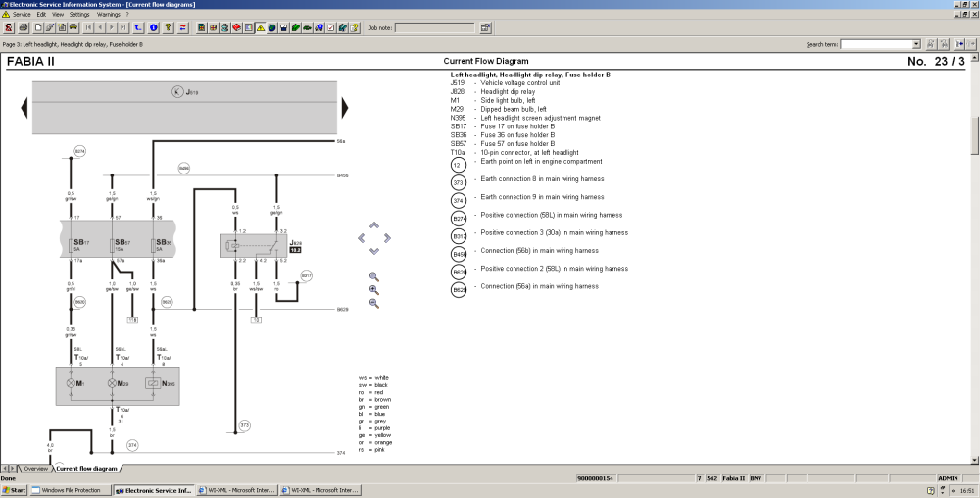Click the printer icon in the toolbar

(24, 27)
